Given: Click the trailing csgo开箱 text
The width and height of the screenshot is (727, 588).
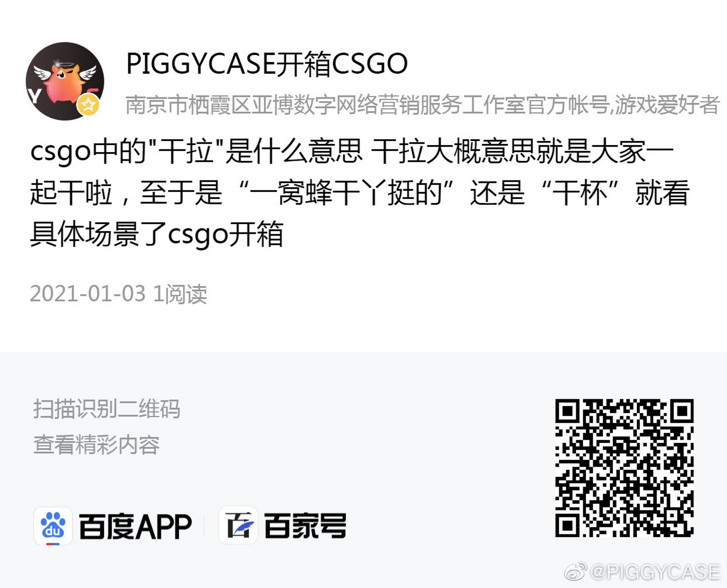Looking at the screenshot, I should (x=226, y=234).
